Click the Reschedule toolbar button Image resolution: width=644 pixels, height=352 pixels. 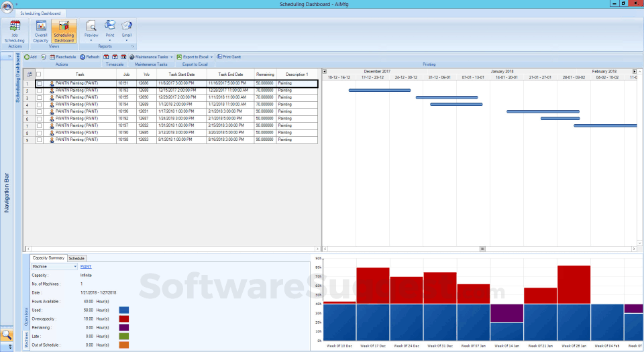(x=62, y=57)
